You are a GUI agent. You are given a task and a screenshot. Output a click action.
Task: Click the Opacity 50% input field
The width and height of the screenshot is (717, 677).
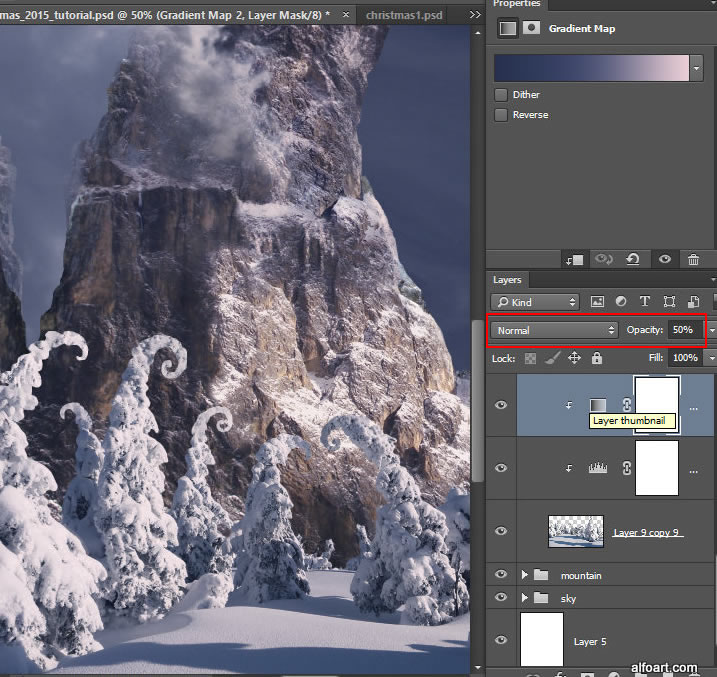point(685,330)
